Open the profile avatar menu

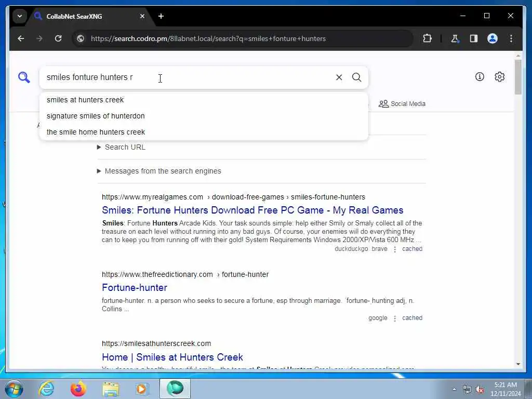coord(493,38)
